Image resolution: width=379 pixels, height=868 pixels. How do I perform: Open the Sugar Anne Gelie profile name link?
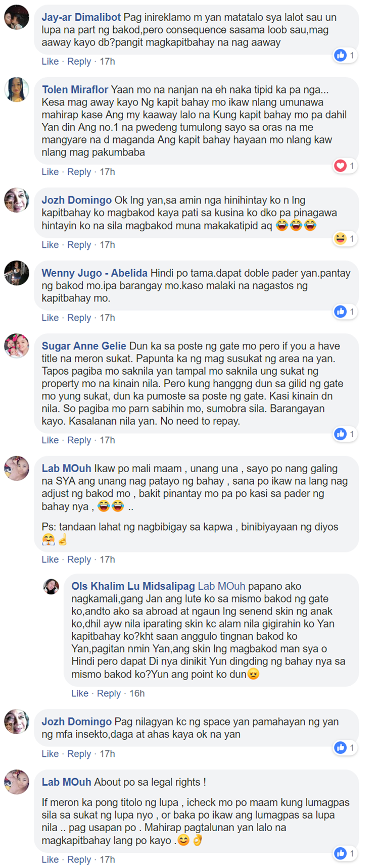(x=84, y=346)
